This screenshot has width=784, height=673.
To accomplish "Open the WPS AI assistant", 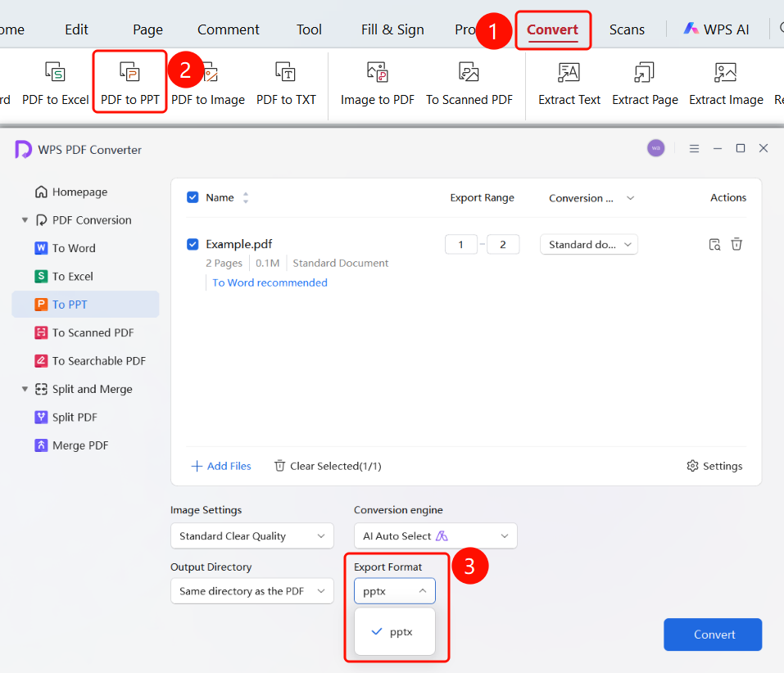I will [717, 29].
